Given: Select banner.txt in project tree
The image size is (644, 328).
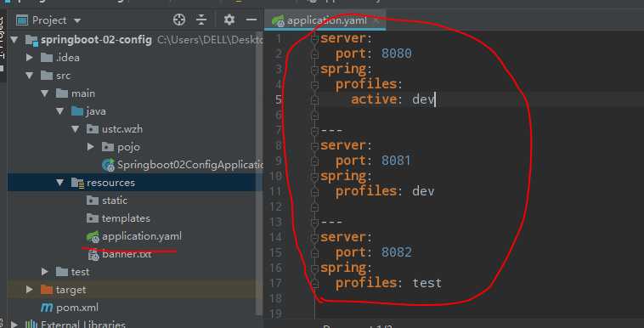Looking at the screenshot, I should click(x=127, y=254).
